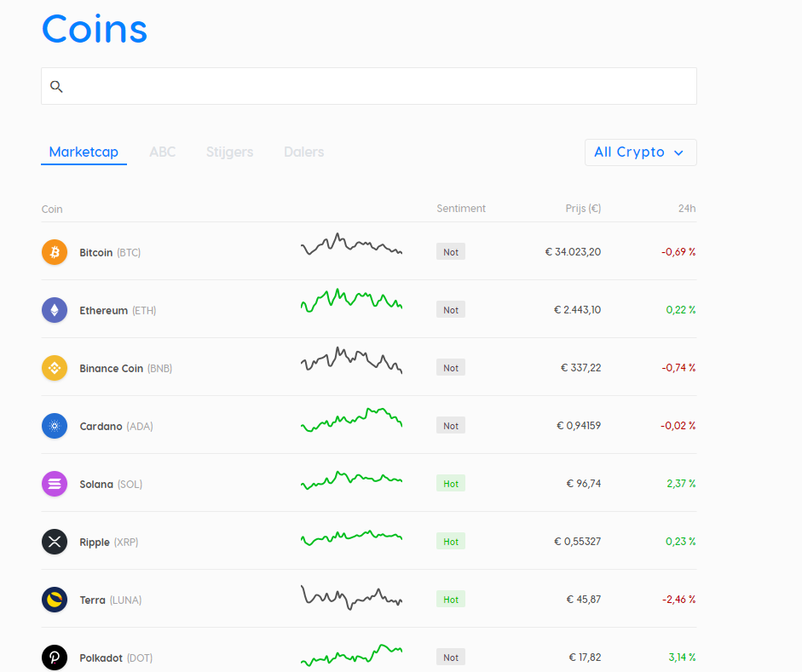802x672 pixels.
Task: Click the Cardano sparkline chart
Action: pyautogui.click(x=351, y=420)
